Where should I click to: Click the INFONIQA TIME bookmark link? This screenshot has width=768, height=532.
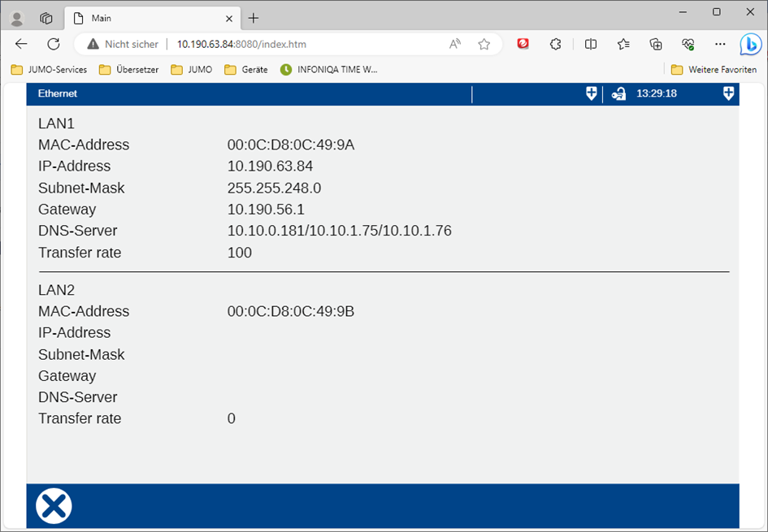[329, 70]
